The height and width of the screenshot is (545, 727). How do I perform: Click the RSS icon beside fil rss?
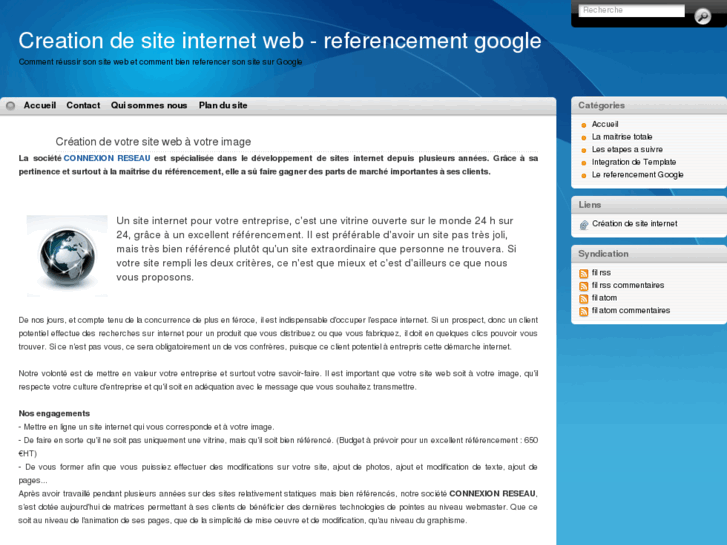pos(584,273)
